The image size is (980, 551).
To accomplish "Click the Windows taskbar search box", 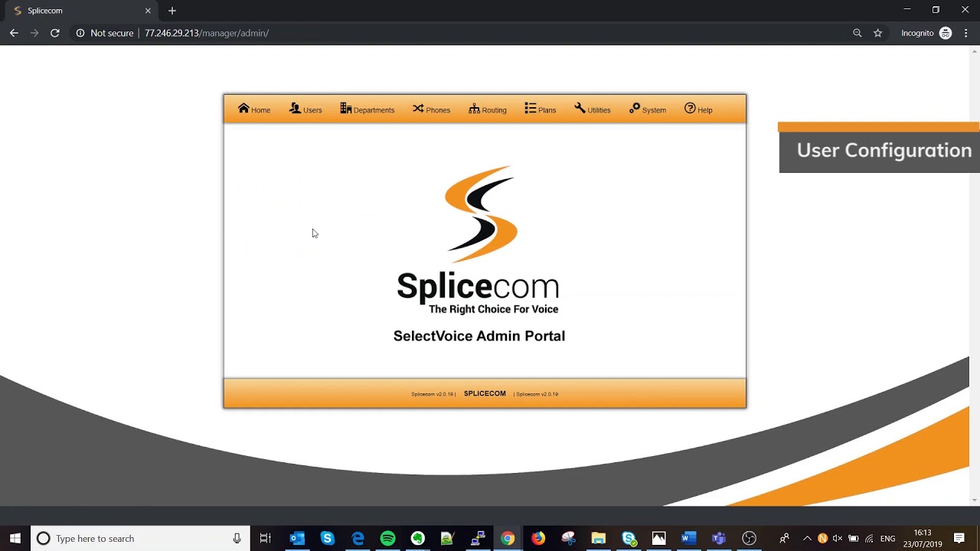I will tap(140, 538).
